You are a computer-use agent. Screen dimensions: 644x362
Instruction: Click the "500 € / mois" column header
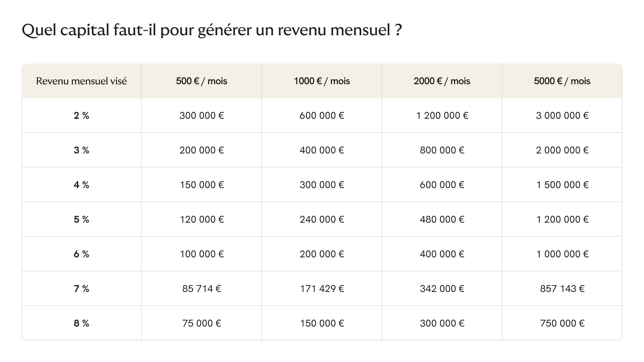click(x=202, y=81)
